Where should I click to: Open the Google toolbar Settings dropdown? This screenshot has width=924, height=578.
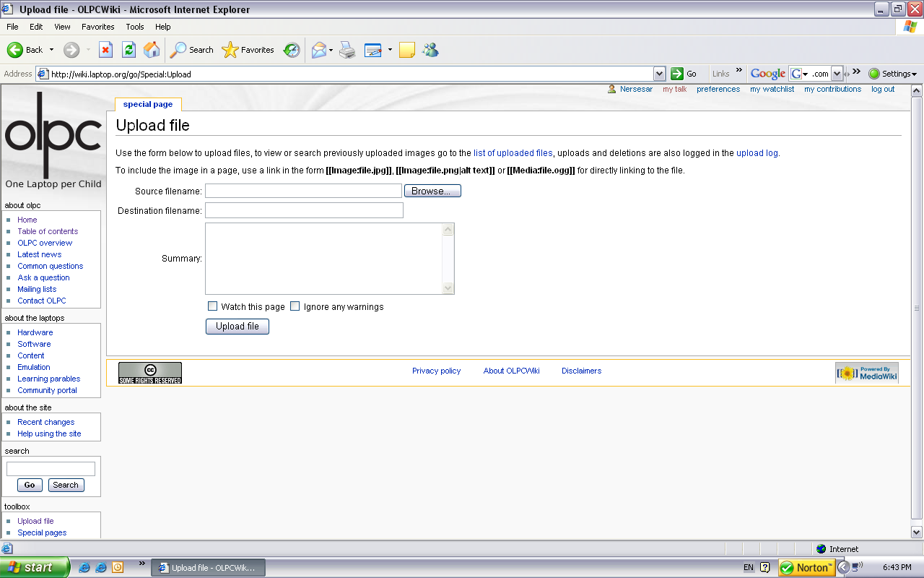tap(893, 74)
